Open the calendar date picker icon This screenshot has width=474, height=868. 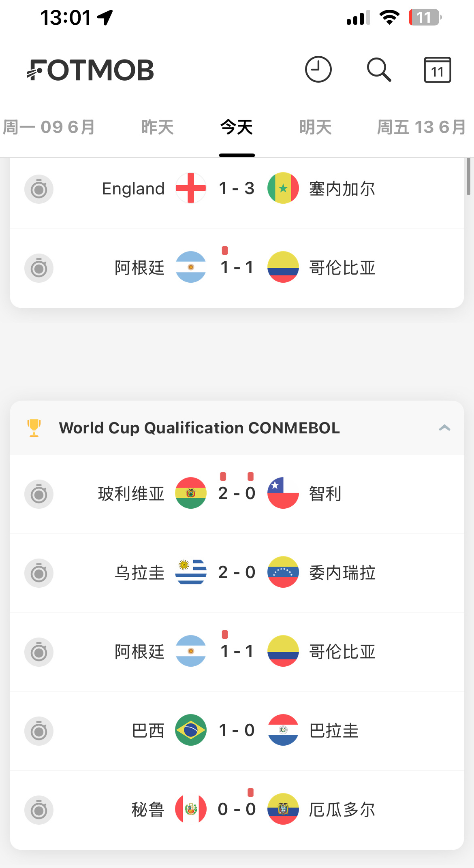coord(437,70)
